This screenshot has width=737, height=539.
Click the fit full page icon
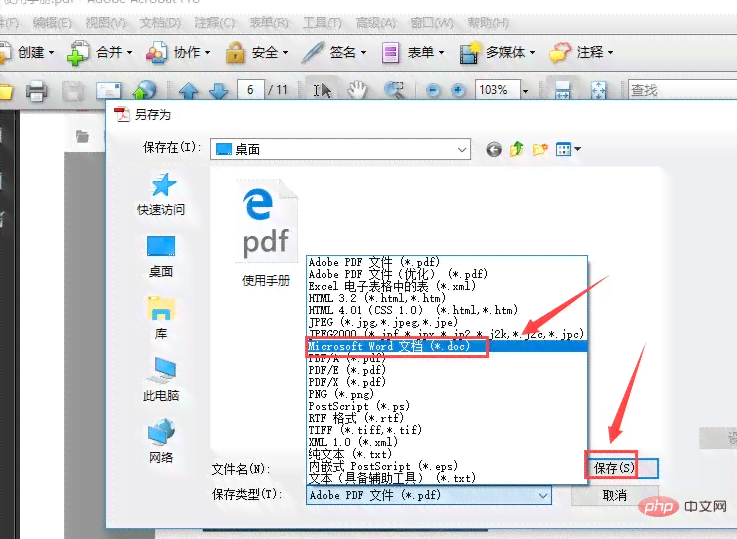598,90
